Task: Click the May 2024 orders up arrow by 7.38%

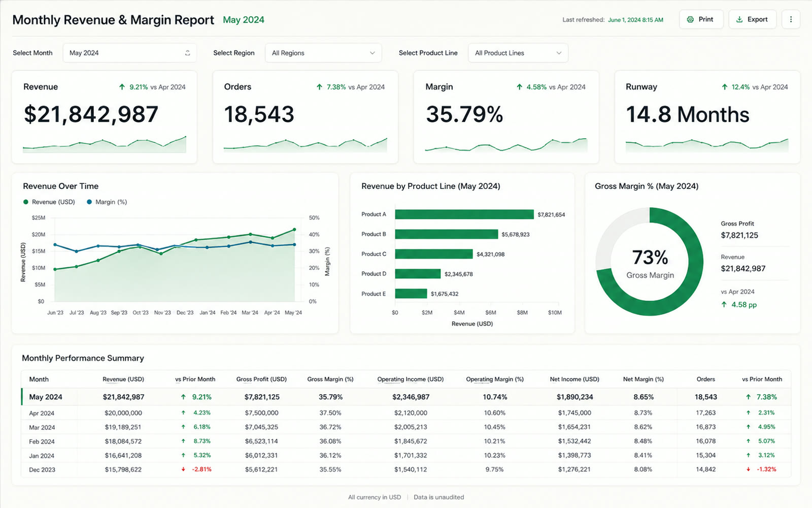Action: pyautogui.click(x=748, y=397)
